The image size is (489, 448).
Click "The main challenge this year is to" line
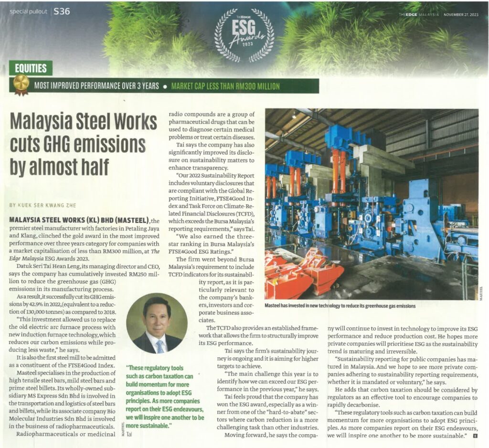[271, 374]
